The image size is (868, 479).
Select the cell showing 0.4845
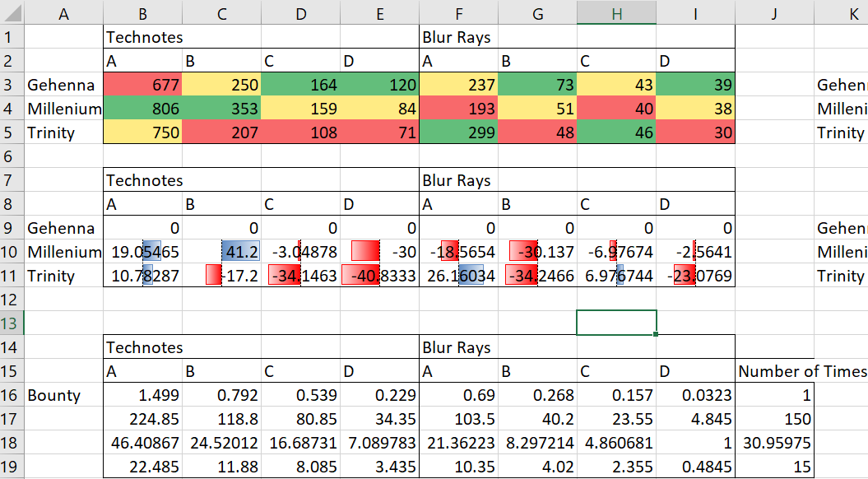[695, 467]
